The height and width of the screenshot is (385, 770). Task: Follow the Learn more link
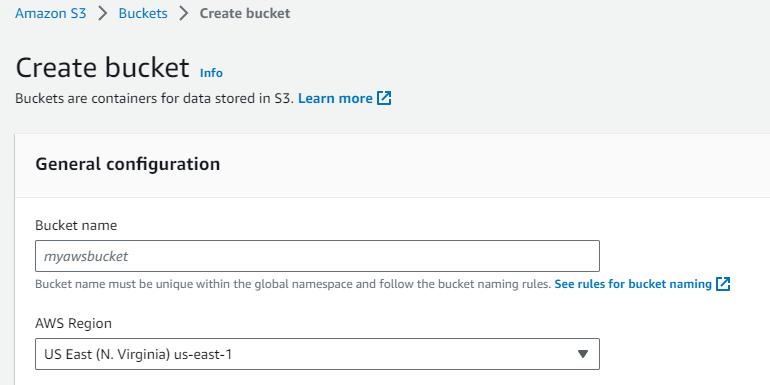(x=335, y=98)
